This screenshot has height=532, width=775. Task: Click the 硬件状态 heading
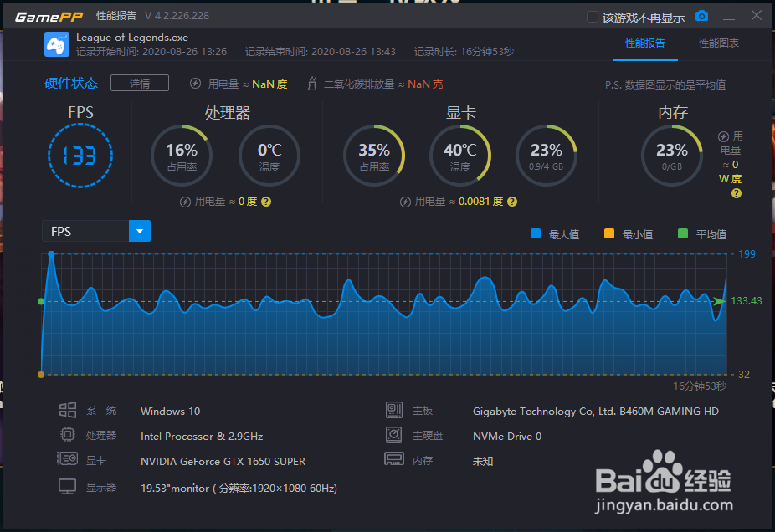pos(70,83)
